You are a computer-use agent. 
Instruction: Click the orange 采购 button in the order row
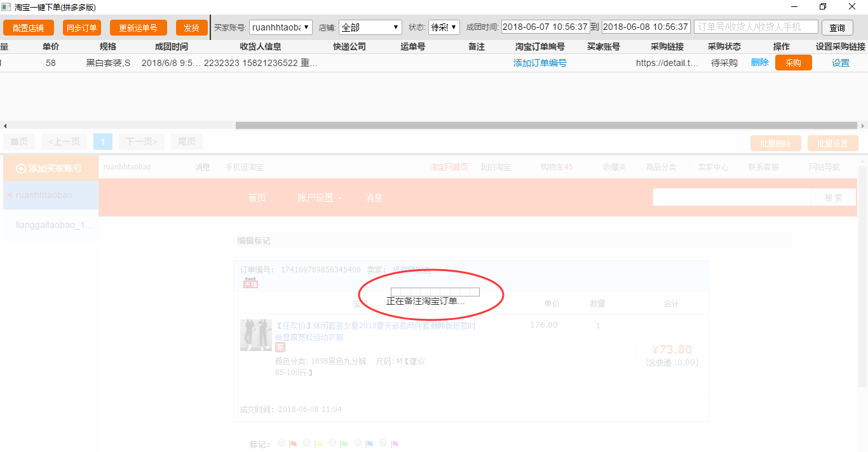[x=794, y=63]
